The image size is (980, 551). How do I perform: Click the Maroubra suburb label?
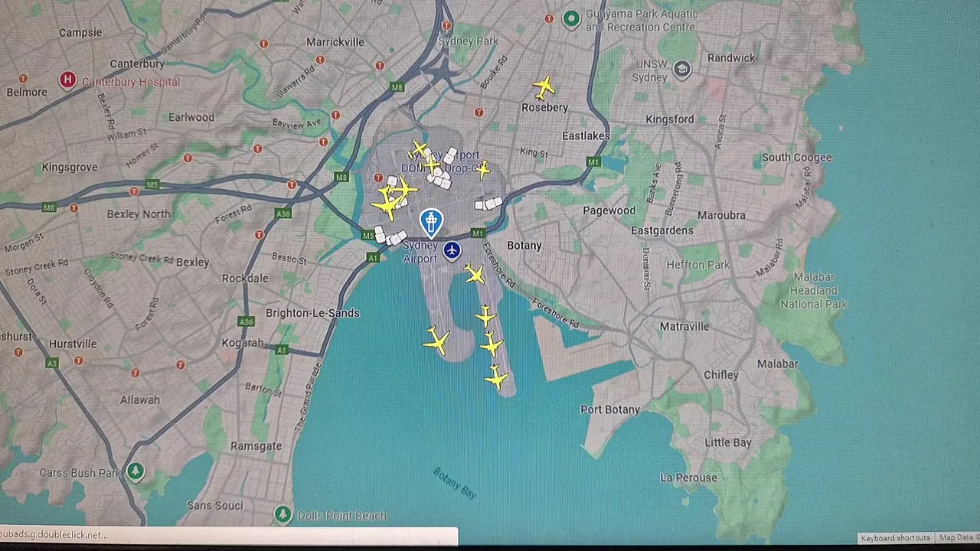[721, 215]
